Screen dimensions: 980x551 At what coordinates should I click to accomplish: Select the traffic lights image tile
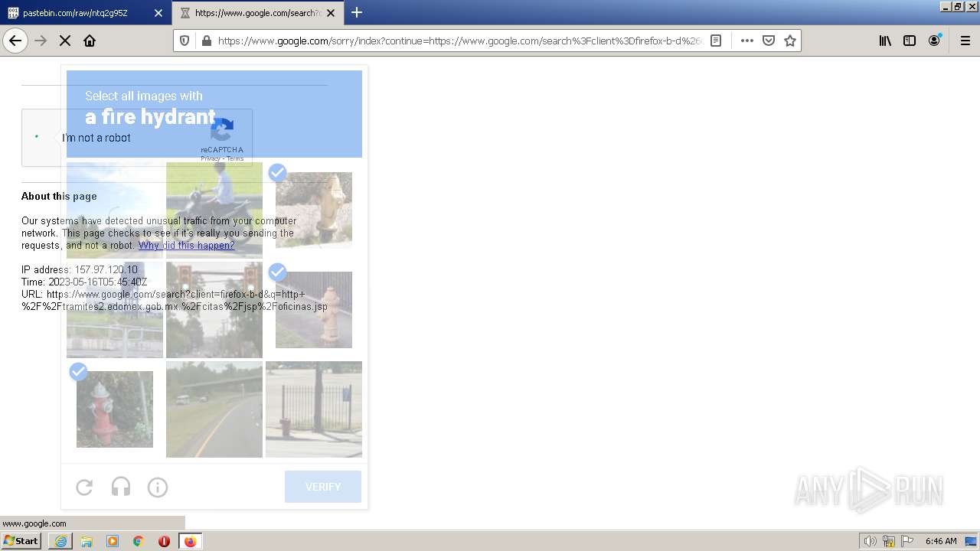coord(214,310)
